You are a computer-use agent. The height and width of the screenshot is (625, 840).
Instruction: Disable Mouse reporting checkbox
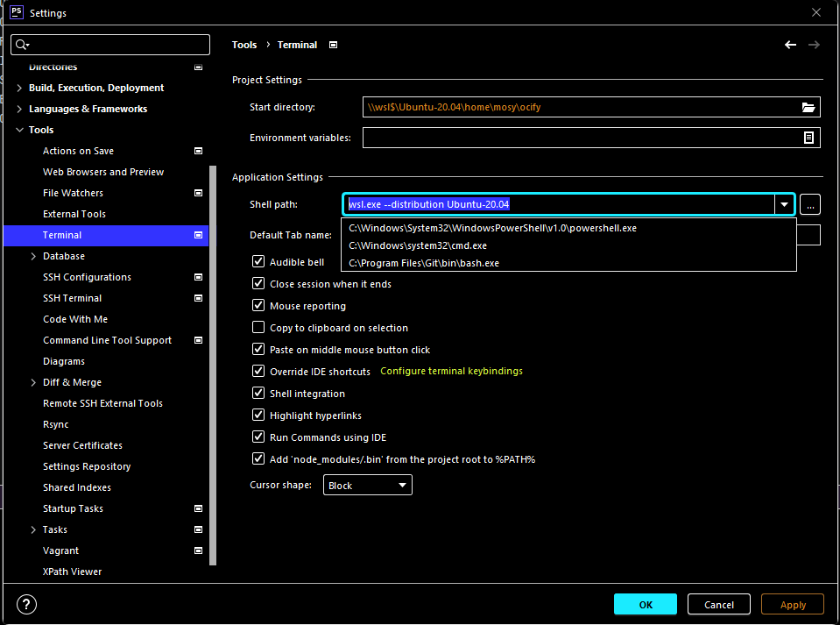(x=258, y=306)
